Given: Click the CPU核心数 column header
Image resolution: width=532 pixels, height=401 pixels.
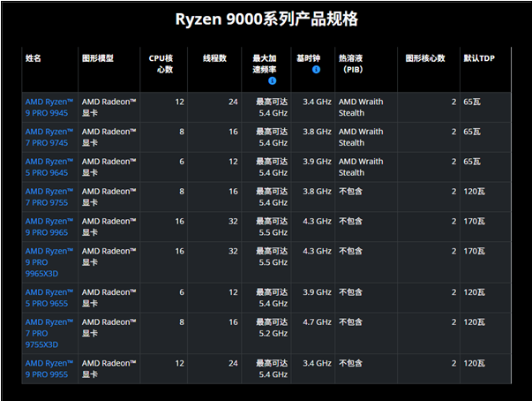Looking at the screenshot, I should [161, 64].
